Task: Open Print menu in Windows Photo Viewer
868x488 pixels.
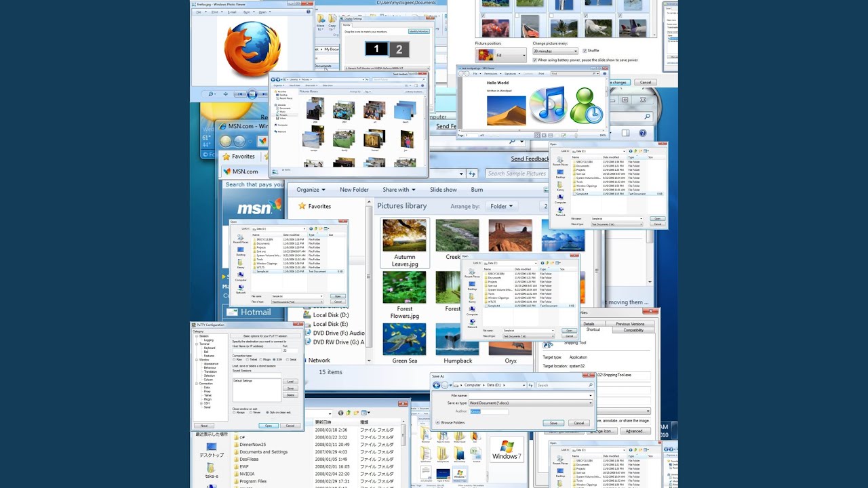Action: (x=217, y=12)
